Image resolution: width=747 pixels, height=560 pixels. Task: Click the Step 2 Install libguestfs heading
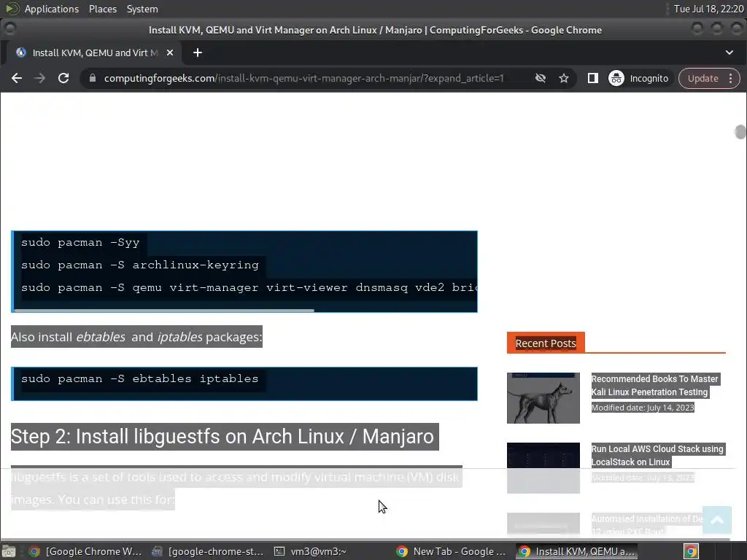225,436
